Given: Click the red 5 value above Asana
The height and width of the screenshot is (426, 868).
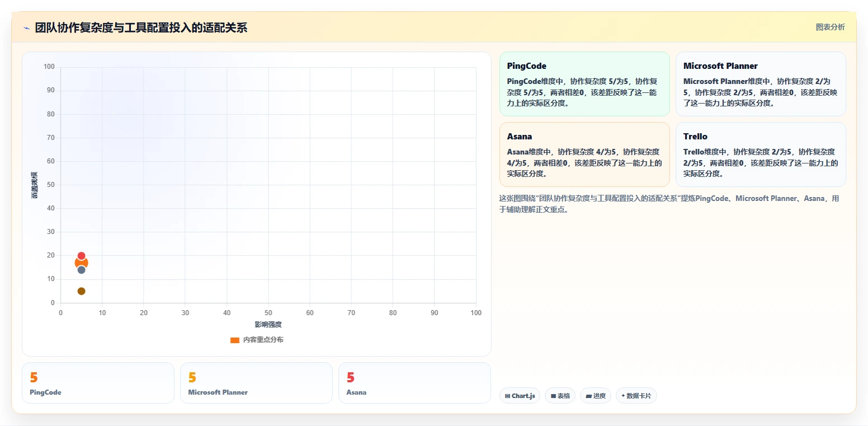Looking at the screenshot, I should [350, 378].
